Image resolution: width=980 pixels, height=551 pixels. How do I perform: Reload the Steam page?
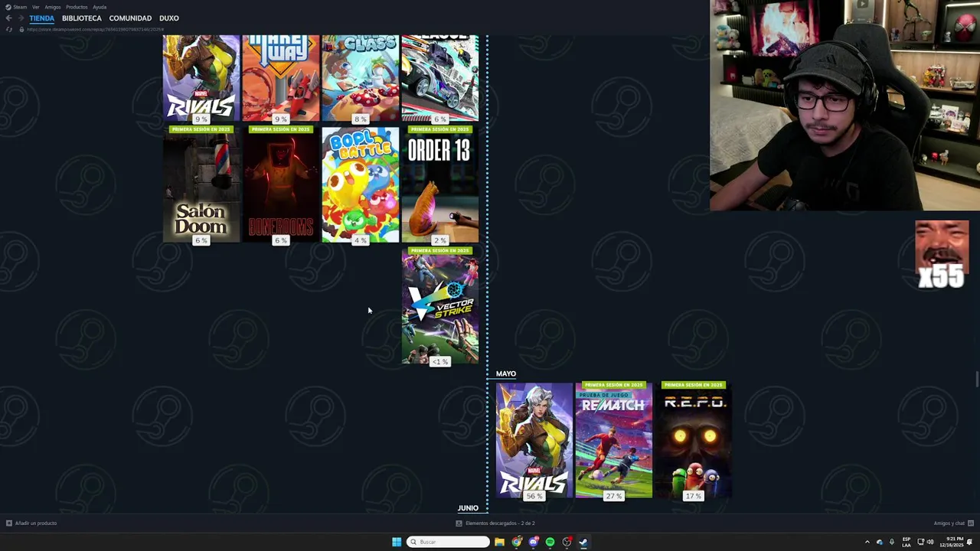tap(9, 29)
